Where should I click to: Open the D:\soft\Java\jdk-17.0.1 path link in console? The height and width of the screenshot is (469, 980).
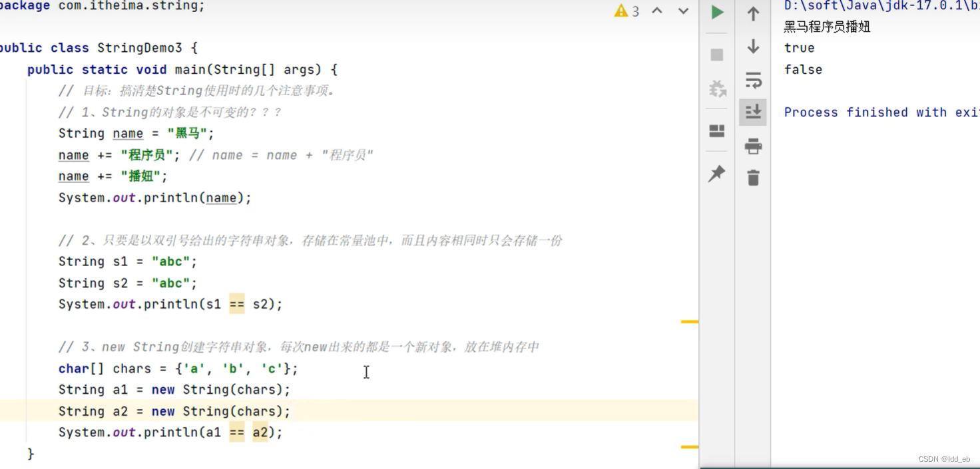881,5
